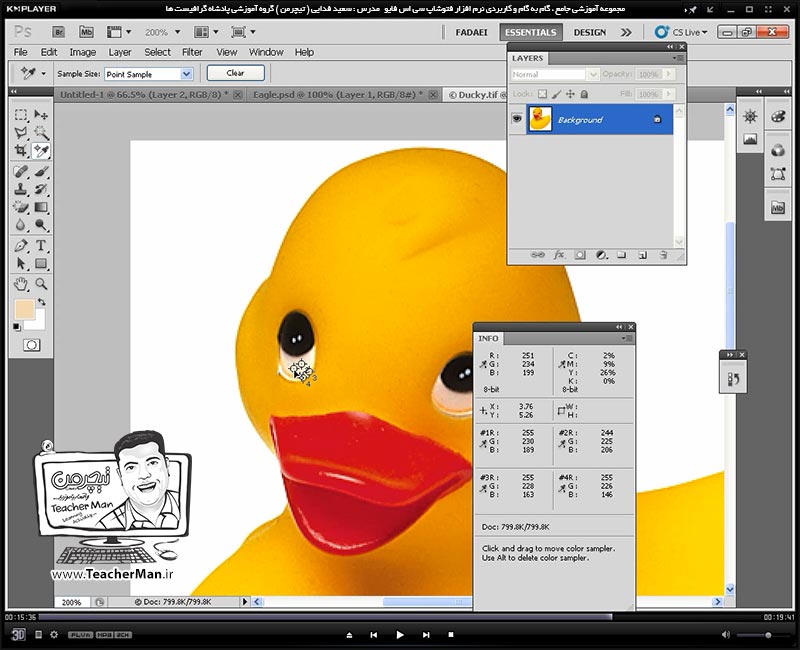Select the Path Selection tool
The image size is (800, 650).
tap(21, 264)
